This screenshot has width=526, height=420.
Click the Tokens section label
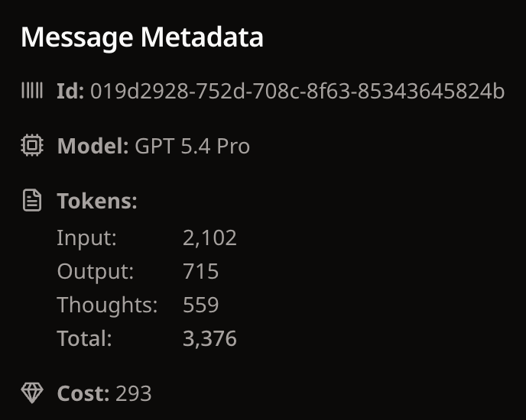click(x=97, y=202)
